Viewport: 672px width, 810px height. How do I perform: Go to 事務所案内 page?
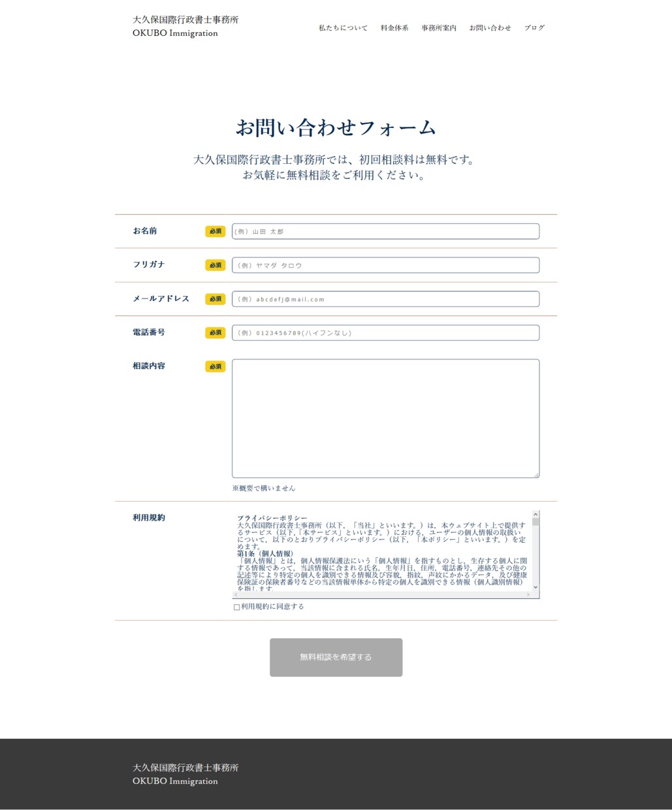click(x=439, y=28)
